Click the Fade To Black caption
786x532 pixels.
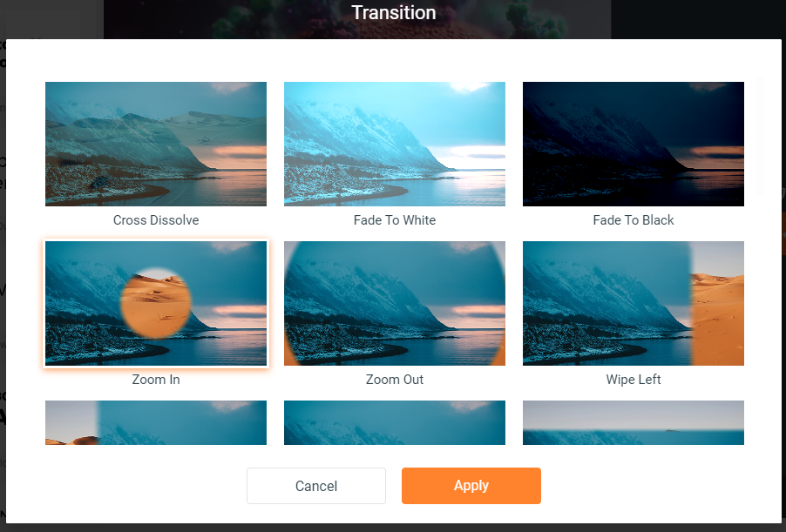pyautogui.click(x=634, y=220)
